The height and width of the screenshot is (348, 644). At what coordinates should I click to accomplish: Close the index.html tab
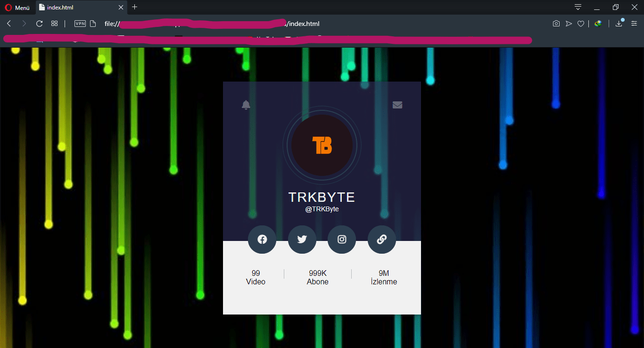[121, 8]
